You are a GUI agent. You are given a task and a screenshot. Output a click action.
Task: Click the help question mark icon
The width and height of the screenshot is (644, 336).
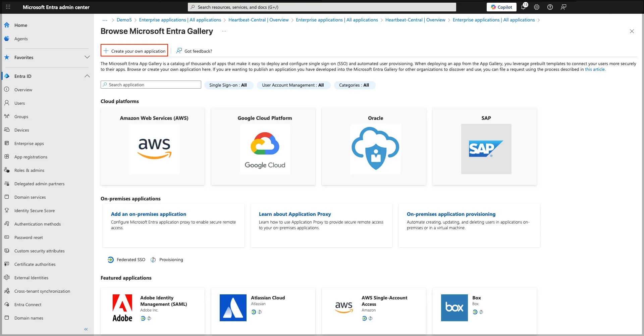click(x=550, y=7)
